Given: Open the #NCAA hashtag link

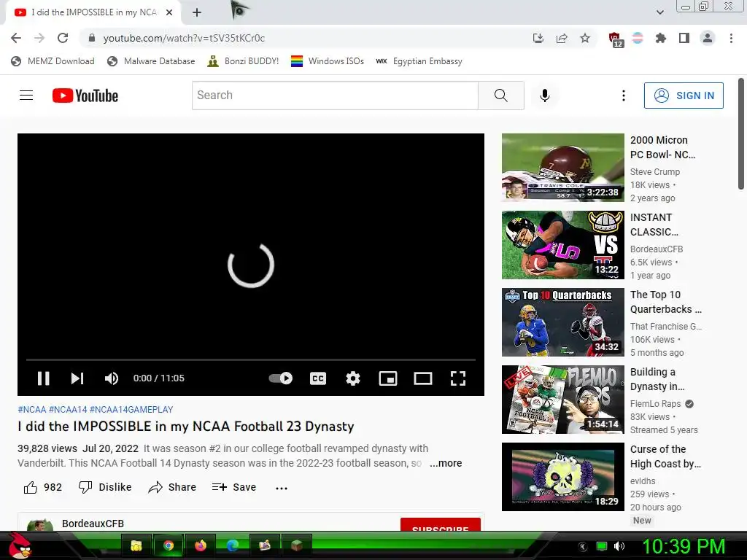Looking at the screenshot, I should coord(32,410).
